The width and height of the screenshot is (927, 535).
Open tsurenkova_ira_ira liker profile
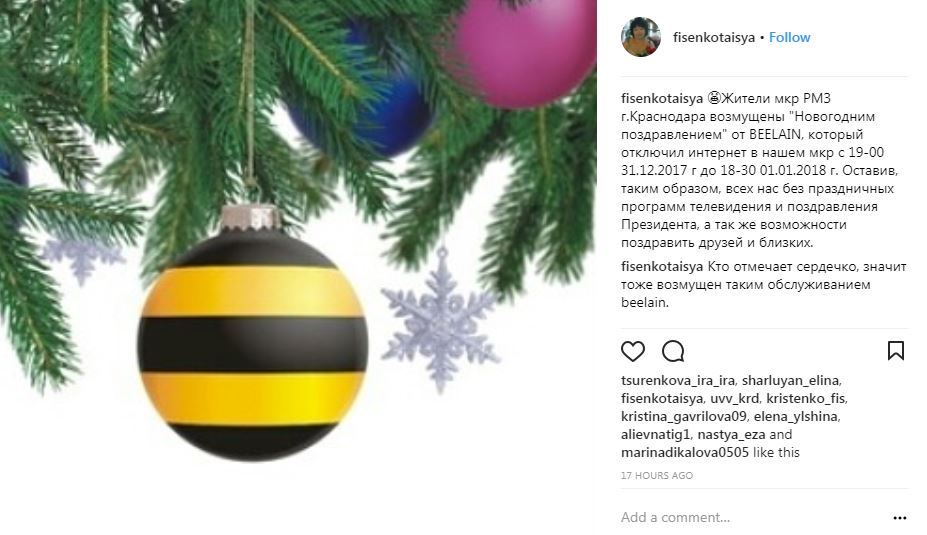tap(678, 380)
